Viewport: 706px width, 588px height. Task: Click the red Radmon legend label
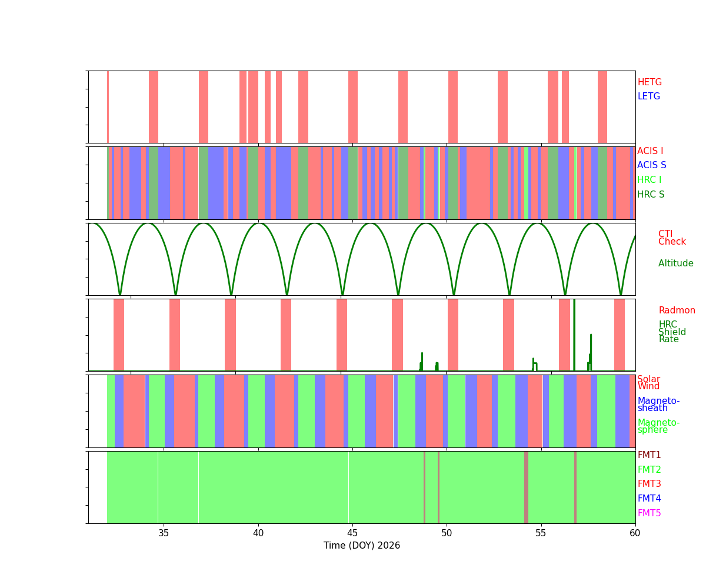[677, 310]
